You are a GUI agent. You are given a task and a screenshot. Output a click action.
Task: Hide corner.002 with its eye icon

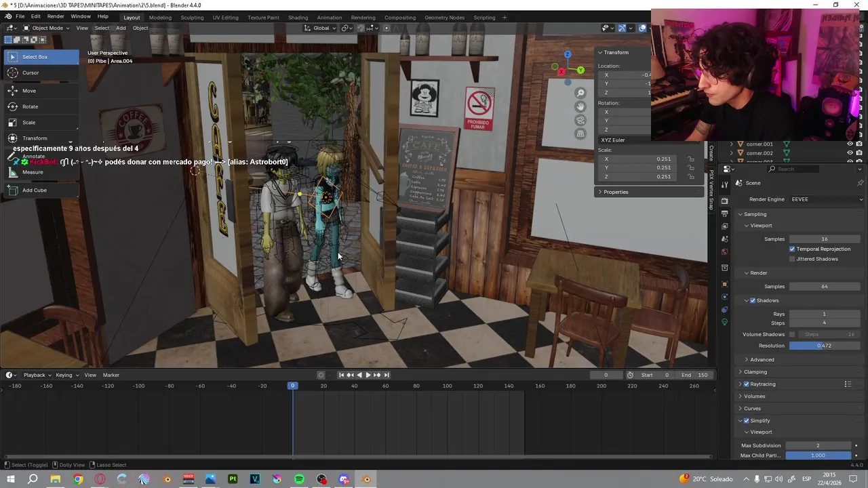[x=850, y=153]
